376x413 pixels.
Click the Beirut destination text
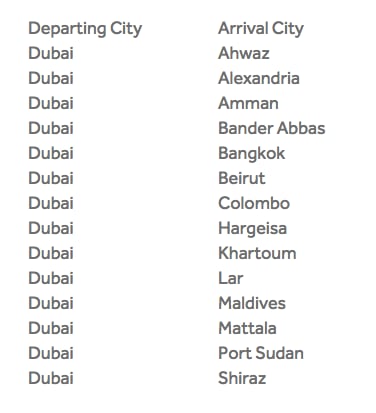[242, 178]
